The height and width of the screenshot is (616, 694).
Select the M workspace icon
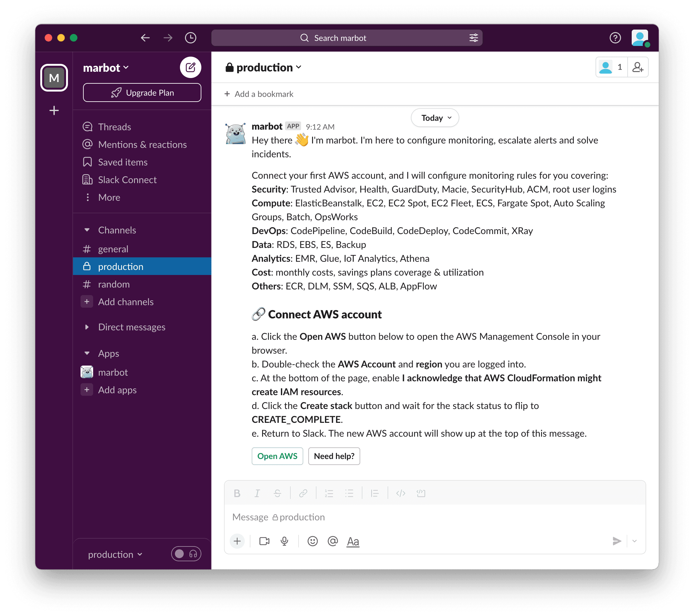[54, 78]
